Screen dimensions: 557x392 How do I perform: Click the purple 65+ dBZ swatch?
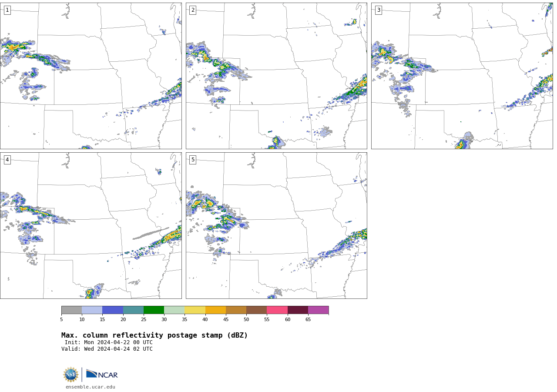click(318, 310)
